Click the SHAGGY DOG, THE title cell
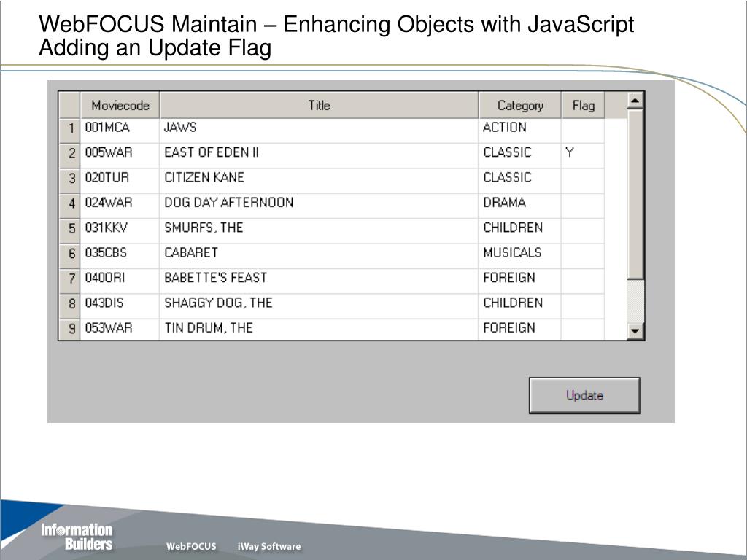Viewport: 747px width, 560px height. [320, 306]
